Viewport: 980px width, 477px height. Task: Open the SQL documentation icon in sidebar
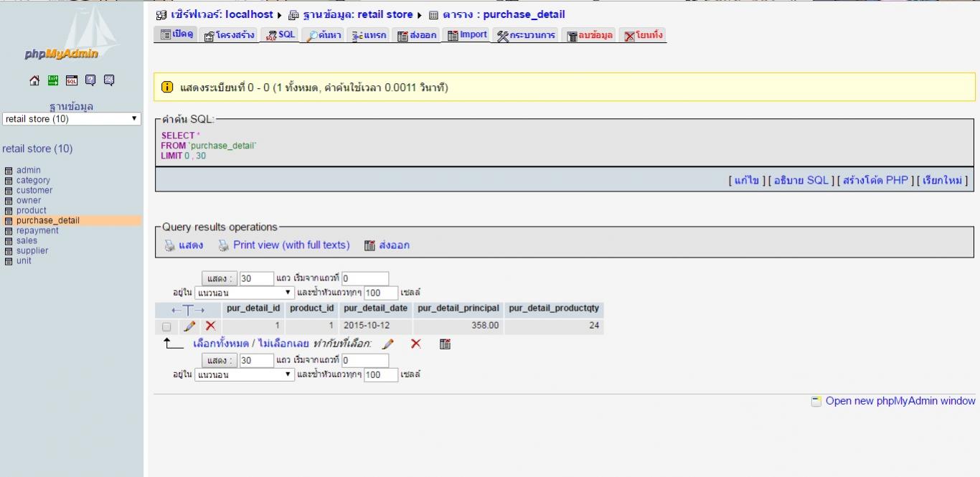109,80
